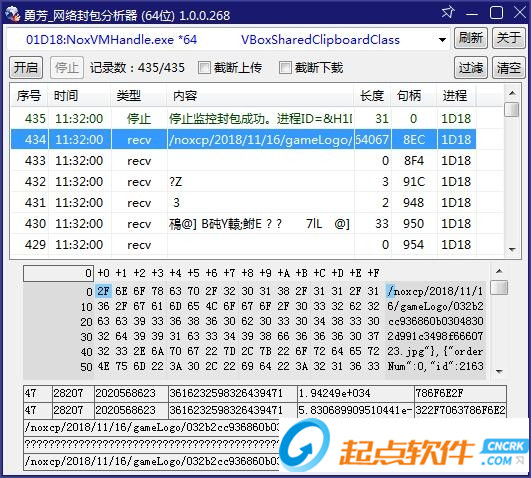The height and width of the screenshot is (478, 531).
Task: Select packet row 430 with length 33
Action: coord(243,224)
